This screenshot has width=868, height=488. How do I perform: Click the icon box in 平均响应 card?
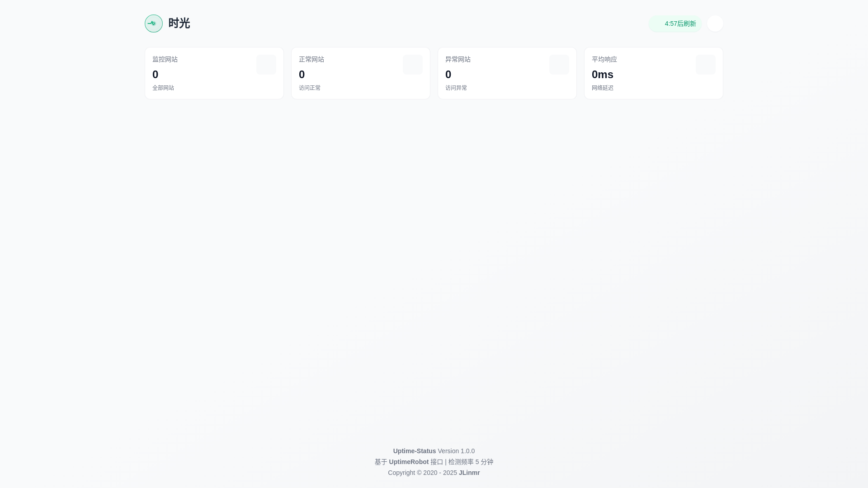706,65
